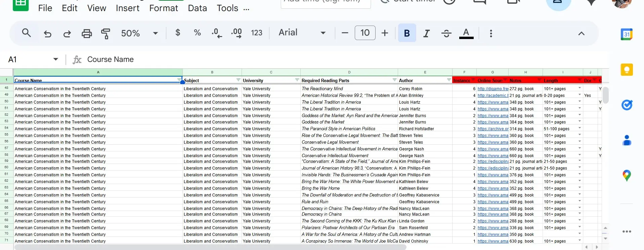The width and height of the screenshot is (644, 250).
Task: Toggle strikethrough formatting
Action: click(446, 33)
